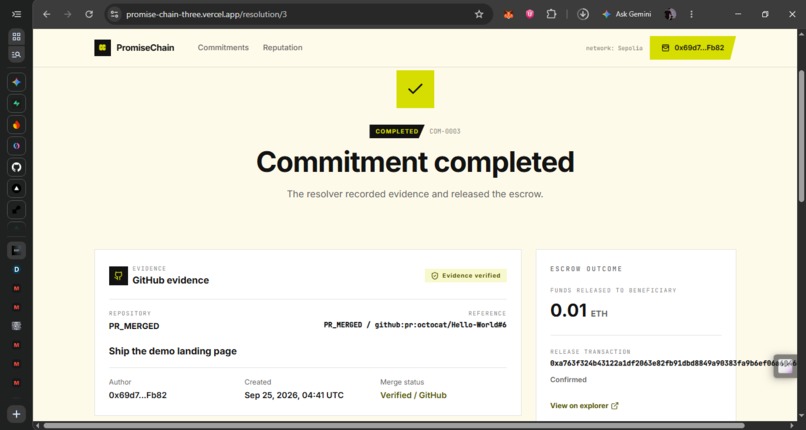Click the Verified / GitHub merge status

click(x=413, y=395)
